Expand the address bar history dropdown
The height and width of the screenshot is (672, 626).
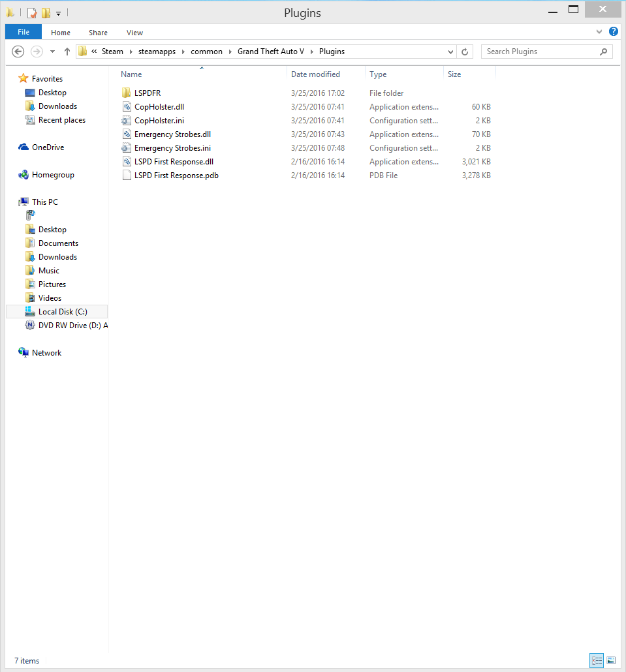tap(450, 52)
